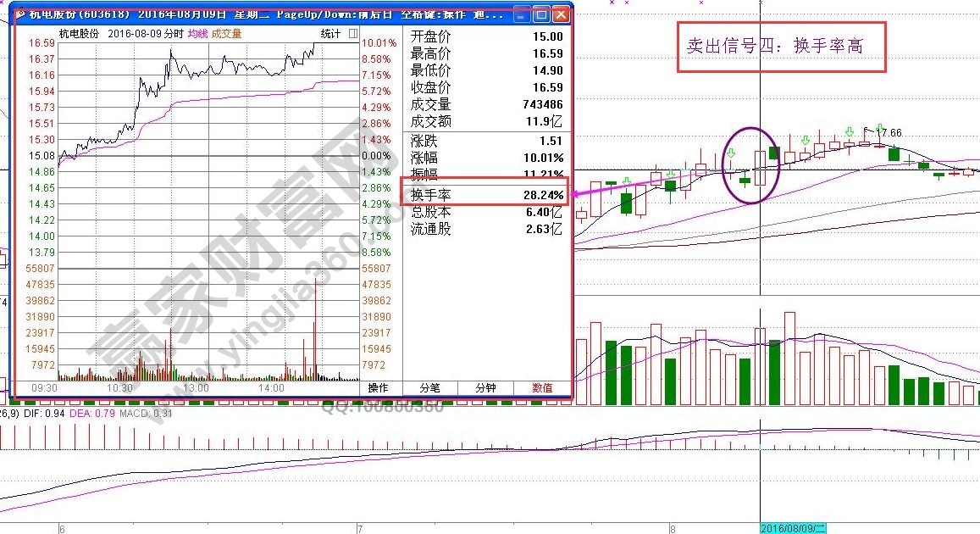Toggle the 均线 legend label

(x=197, y=34)
